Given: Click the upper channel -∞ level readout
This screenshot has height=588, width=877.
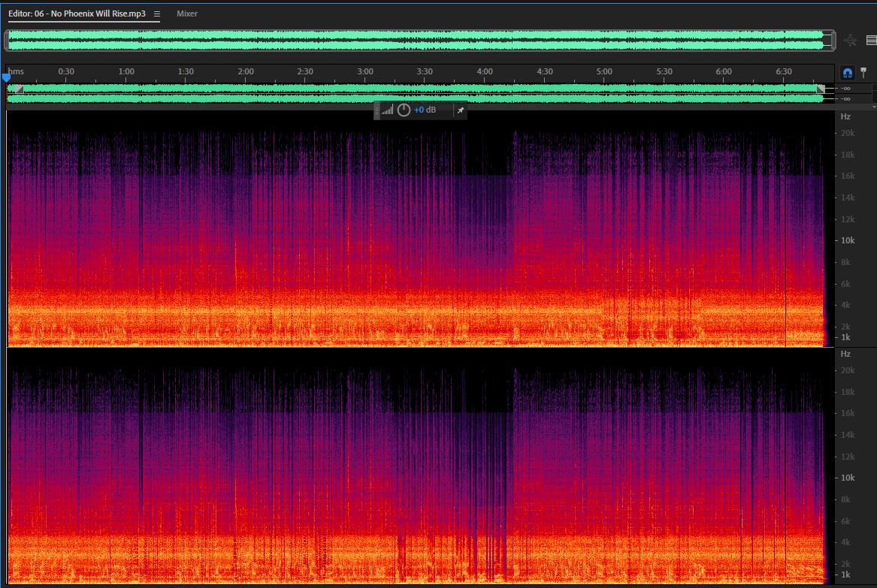Looking at the screenshot, I should (845, 89).
